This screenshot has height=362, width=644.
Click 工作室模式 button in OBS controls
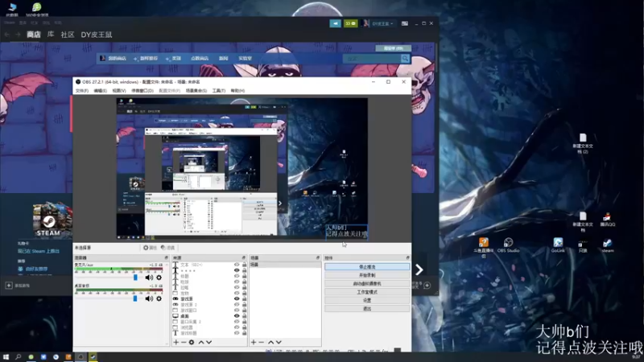tap(367, 292)
